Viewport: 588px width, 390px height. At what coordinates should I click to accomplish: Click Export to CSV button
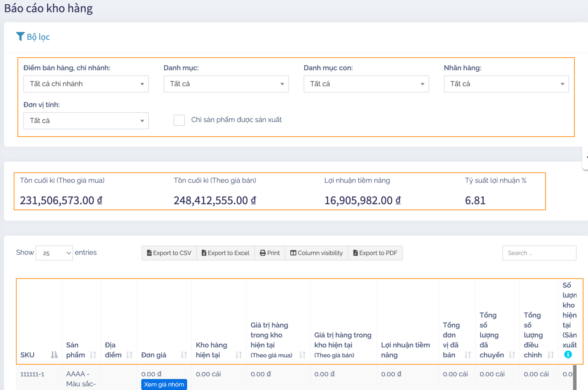[x=169, y=253]
